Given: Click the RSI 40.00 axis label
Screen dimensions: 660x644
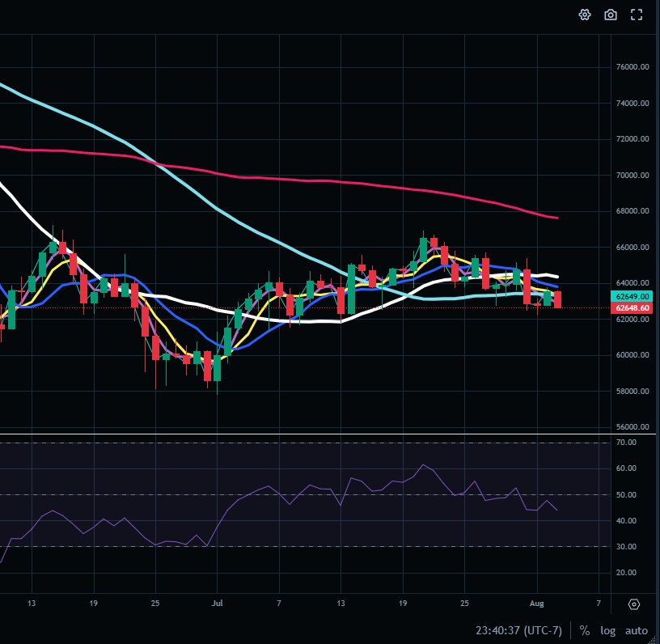Looking at the screenshot, I should (626, 521).
